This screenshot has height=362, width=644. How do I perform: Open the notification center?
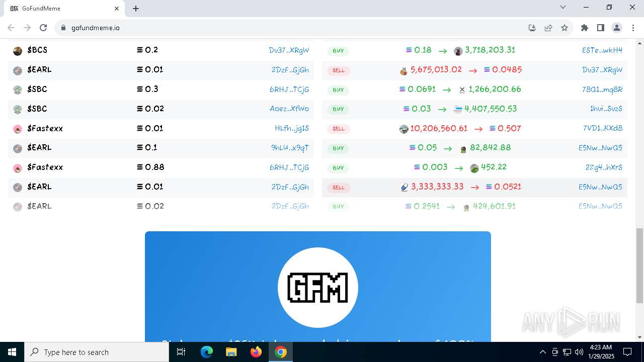tap(627, 352)
